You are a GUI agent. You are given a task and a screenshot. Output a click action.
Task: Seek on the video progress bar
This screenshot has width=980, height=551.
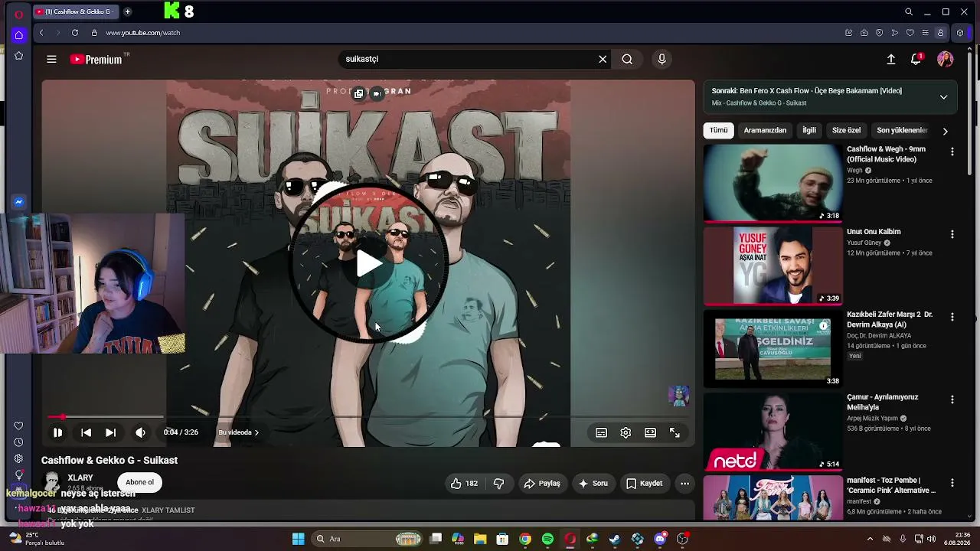pos(368,417)
